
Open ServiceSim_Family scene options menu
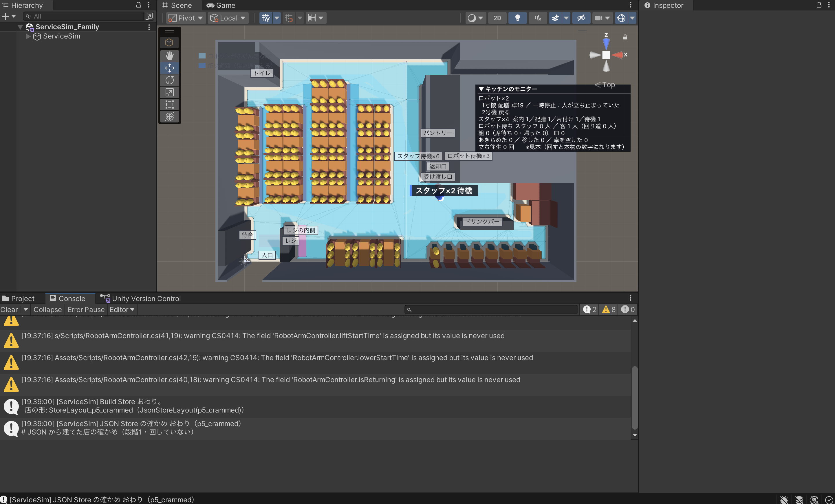point(149,27)
